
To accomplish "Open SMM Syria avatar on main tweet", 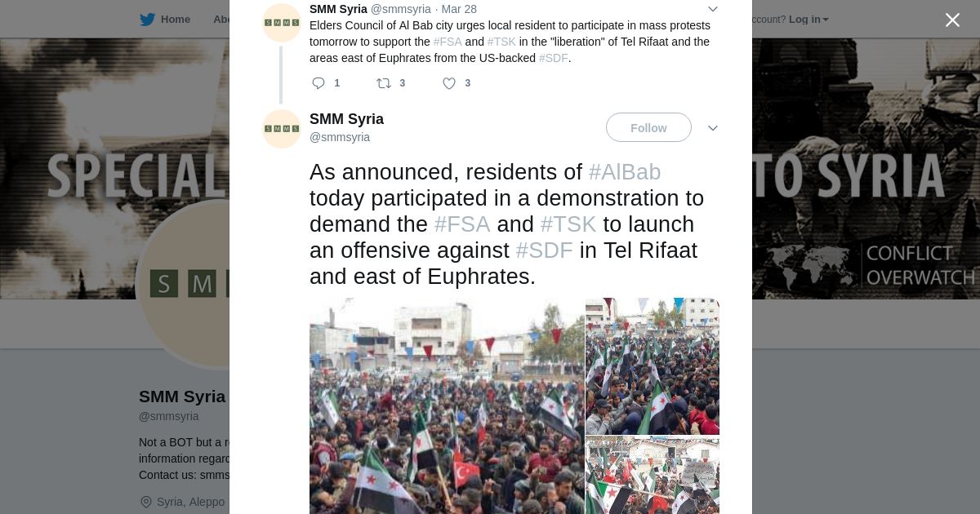I will click(282, 128).
